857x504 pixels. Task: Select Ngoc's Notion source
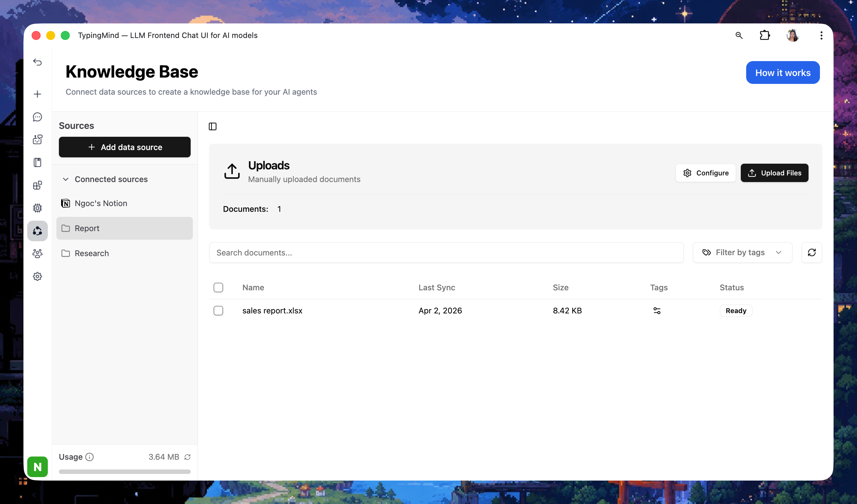pos(124,203)
